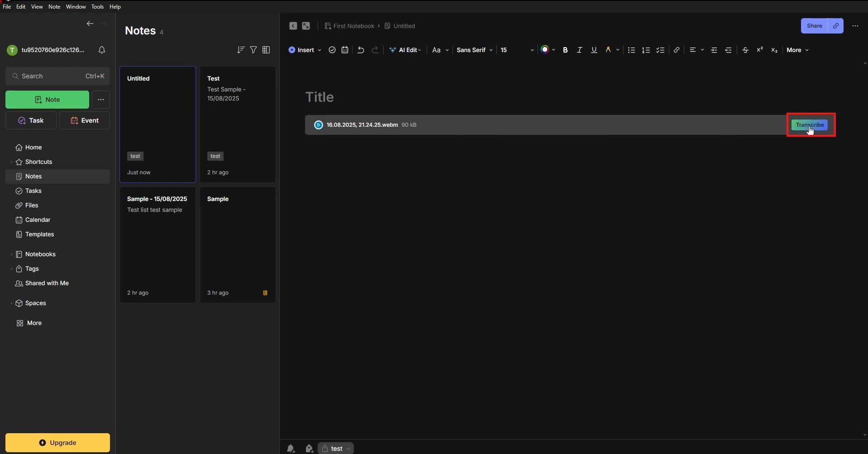This screenshot has width=868, height=454.
Task: Go back using the left arrow
Action: pos(90,24)
